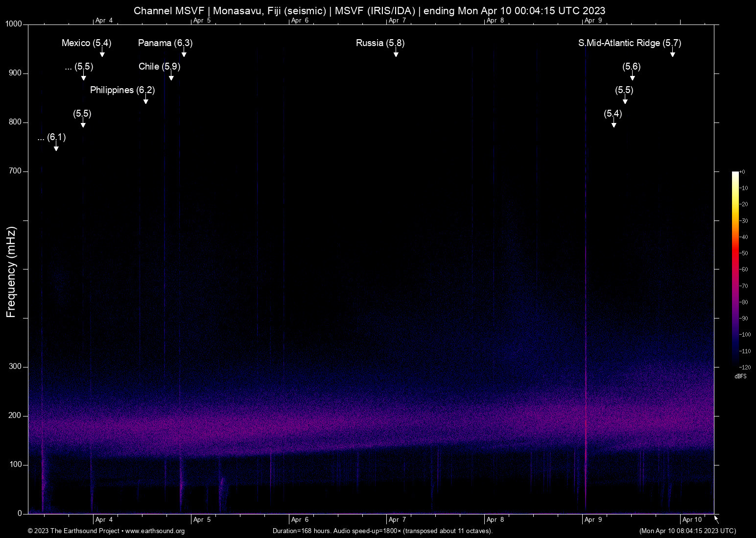This screenshot has width=756, height=538.
Task: Select Apr 10 on the bottom time axis
Action: pyautogui.click(x=692, y=520)
